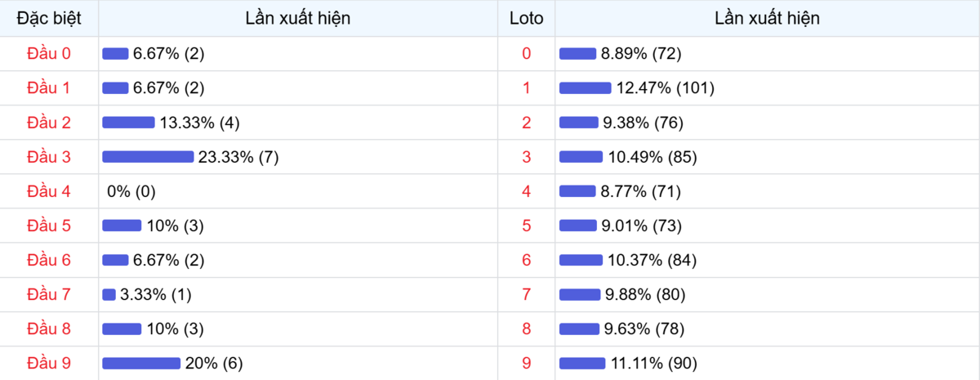
Task: Click Loto number 1
Action: (x=526, y=88)
